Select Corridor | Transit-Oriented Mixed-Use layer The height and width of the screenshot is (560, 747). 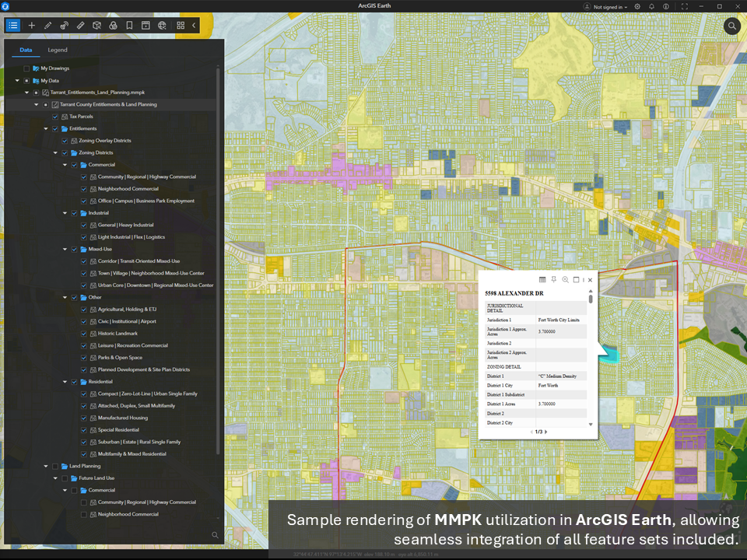139,261
